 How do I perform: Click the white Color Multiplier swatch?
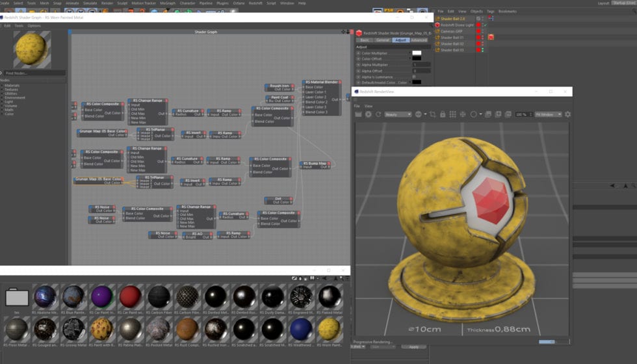point(417,53)
